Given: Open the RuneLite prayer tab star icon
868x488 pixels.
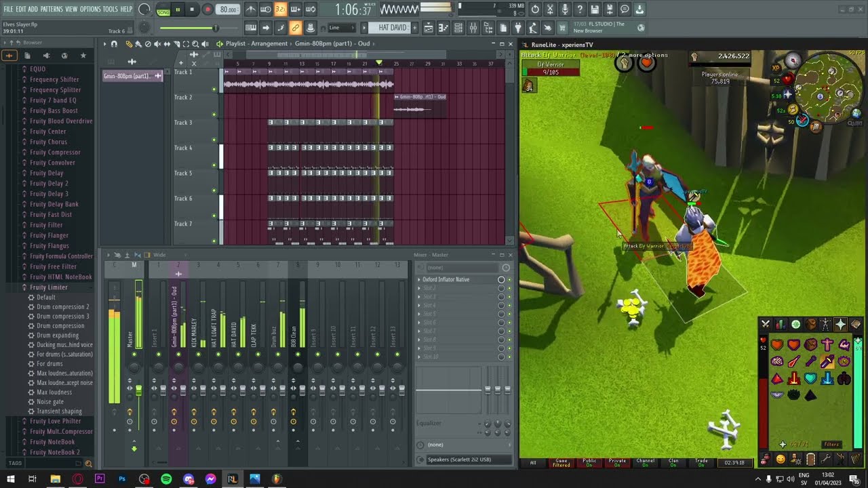Looking at the screenshot, I should (x=840, y=324).
